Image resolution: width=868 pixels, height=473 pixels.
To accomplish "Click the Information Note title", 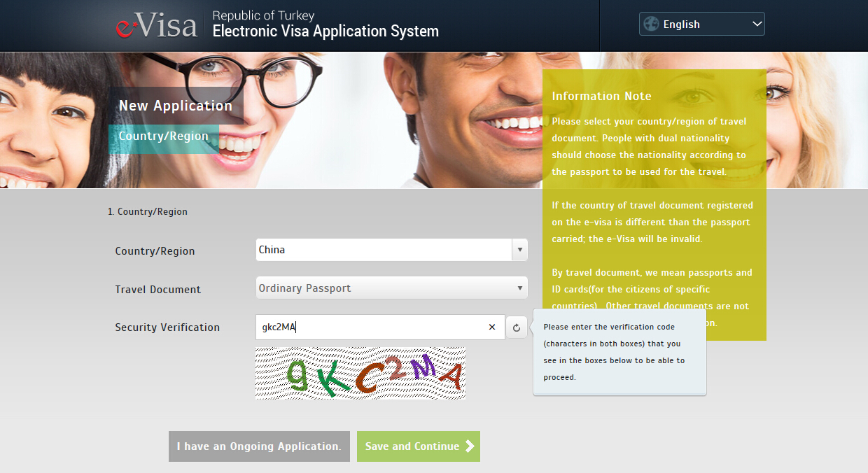I will pyautogui.click(x=601, y=97).
